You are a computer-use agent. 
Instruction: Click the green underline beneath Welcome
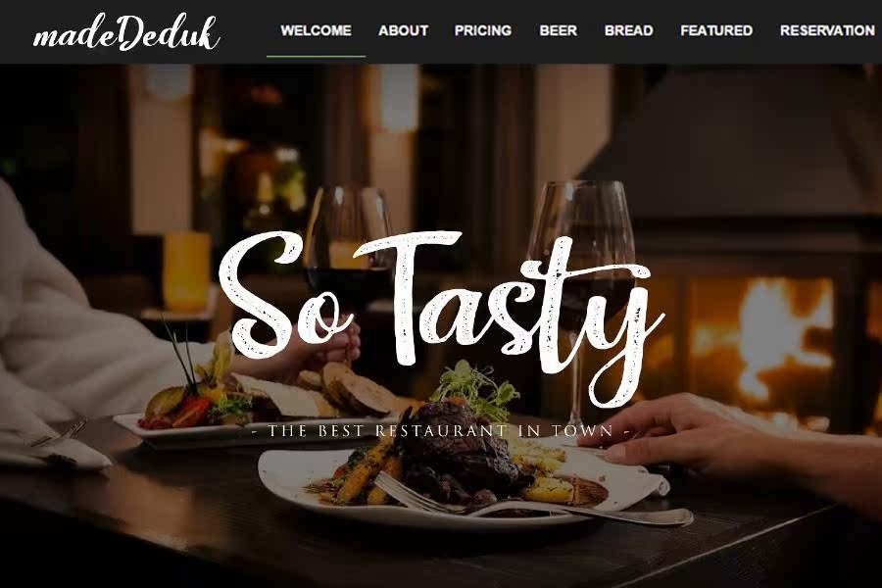tap(317, 56)
